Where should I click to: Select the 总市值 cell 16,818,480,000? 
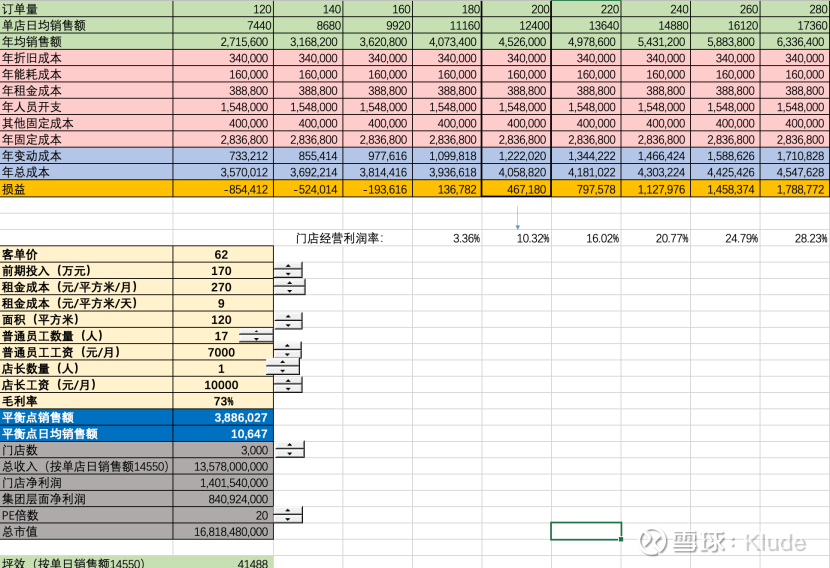click(x=223, y=531)
